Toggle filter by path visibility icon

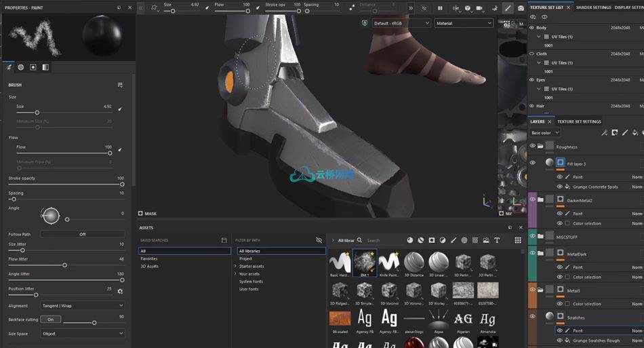pos(319,240)
